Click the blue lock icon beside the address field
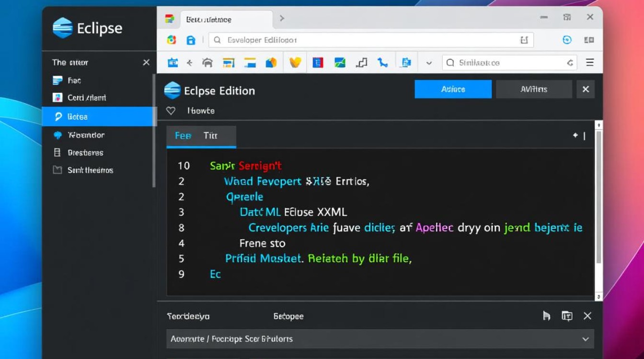Viewport: 644px width, 359px height. (191, 40)
